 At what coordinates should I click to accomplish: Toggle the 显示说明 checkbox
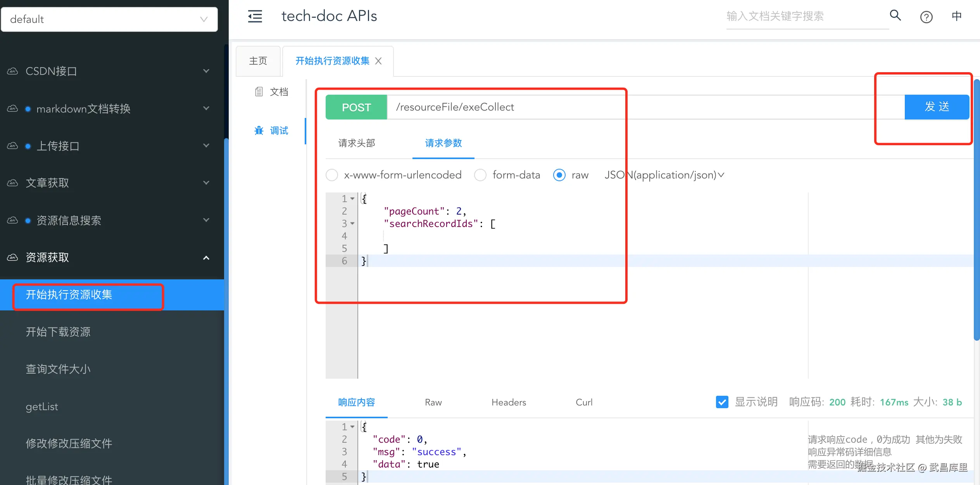click(722, 402)
